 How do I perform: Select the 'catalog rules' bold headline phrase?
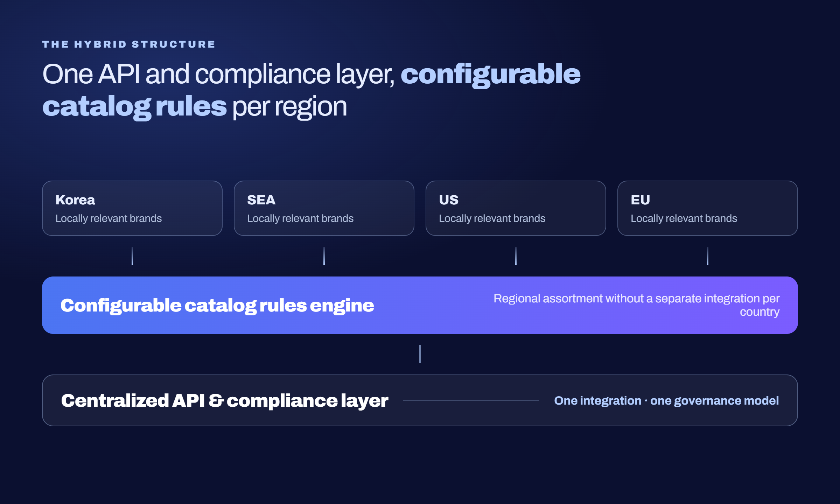(x=134, y=107)
